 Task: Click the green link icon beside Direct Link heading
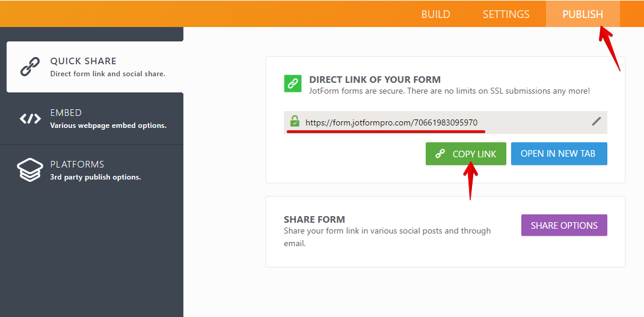292,83
